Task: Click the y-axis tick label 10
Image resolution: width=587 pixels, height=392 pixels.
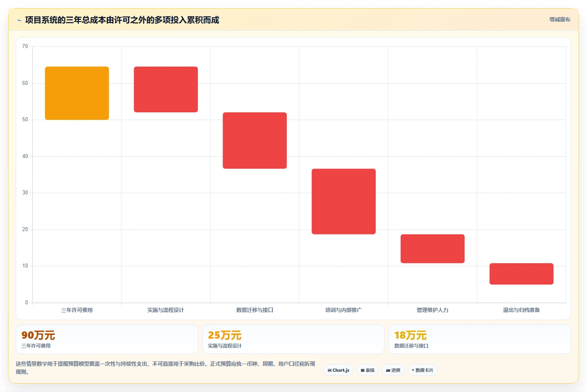Action: click(25, 266)
